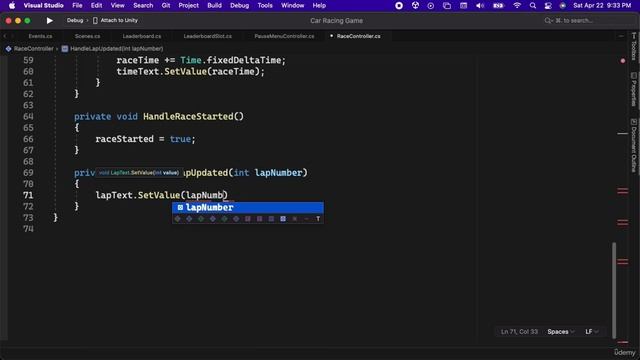Image resolution: width=640 pixels, height=360 pixels.
Task: Open the Wi-Fi status menu
Action: pos(517,6)
